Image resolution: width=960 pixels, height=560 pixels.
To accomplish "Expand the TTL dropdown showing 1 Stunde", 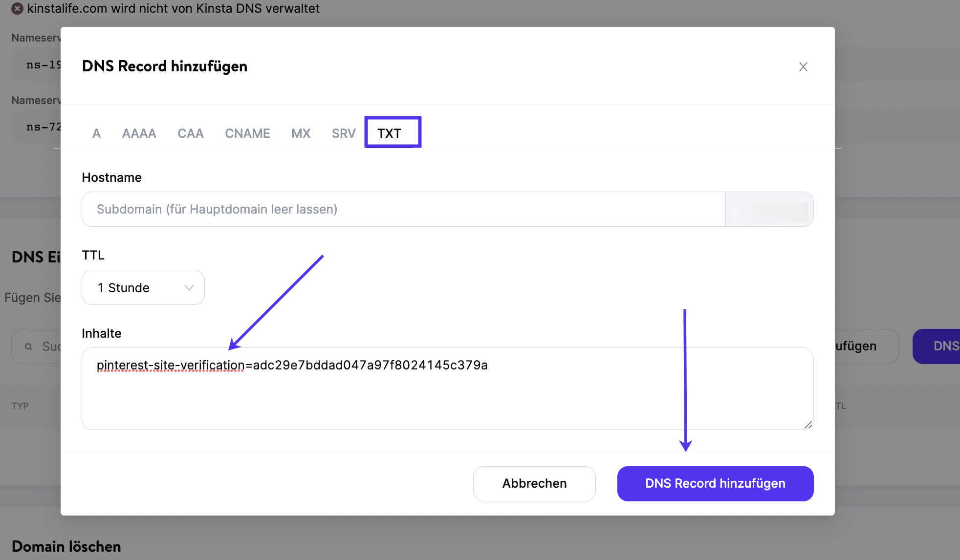I will point(143,288).
